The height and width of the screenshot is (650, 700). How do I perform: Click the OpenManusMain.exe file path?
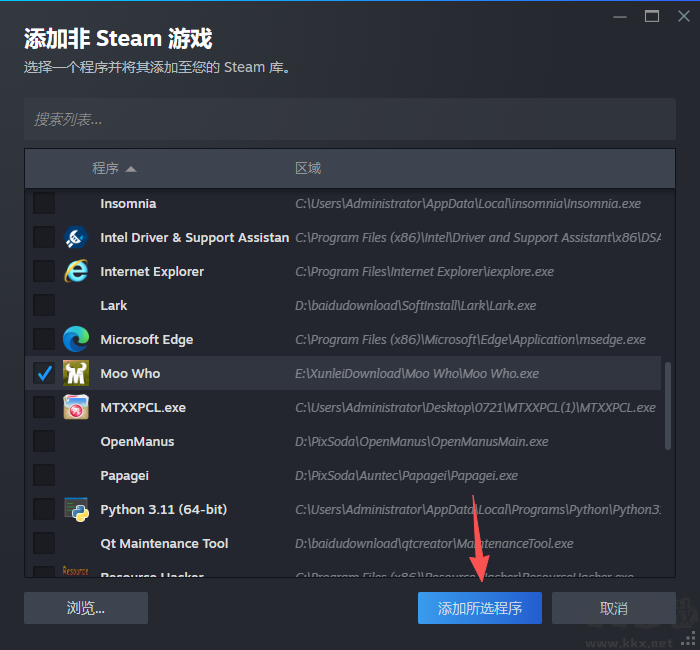(422, 442)
